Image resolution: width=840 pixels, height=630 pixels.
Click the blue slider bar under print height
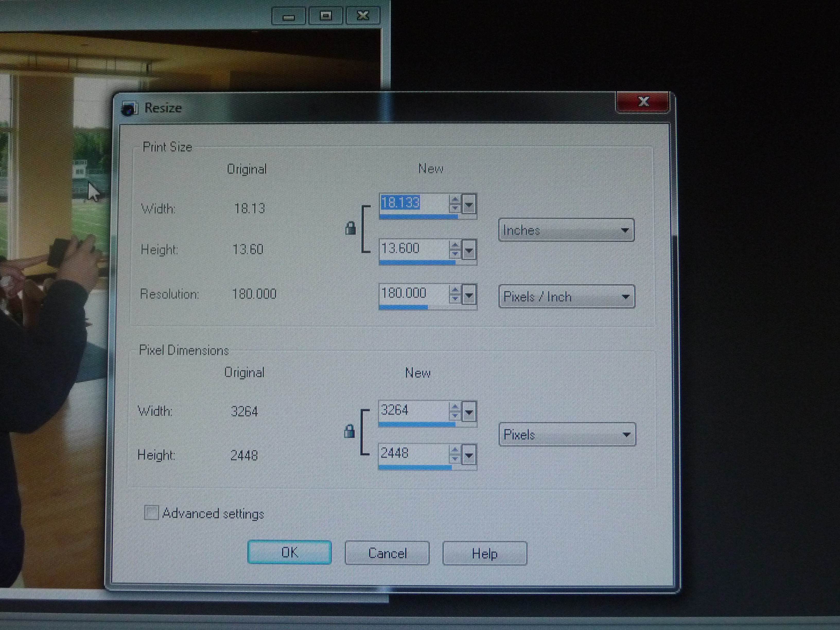pos(417,262)
